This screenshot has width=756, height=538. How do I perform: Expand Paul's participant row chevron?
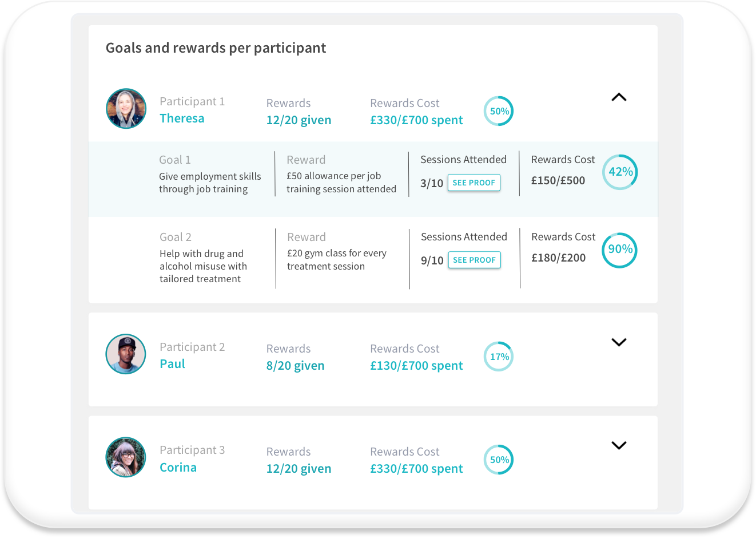click(x=619, y=342)
